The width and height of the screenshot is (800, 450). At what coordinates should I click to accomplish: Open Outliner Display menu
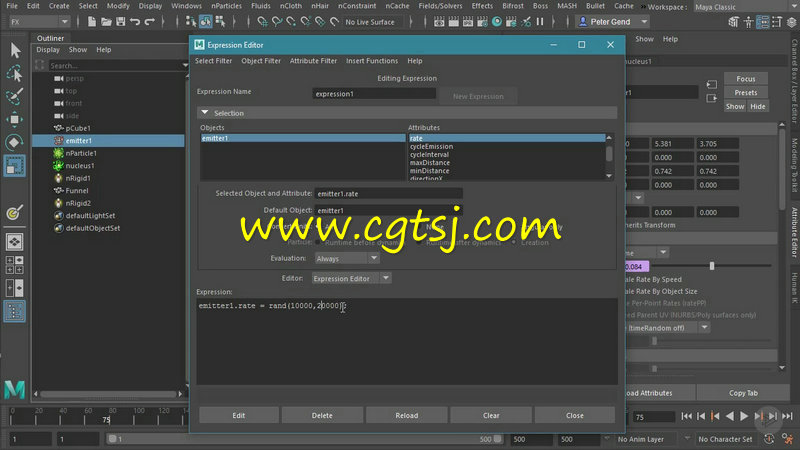click(48, 49)
